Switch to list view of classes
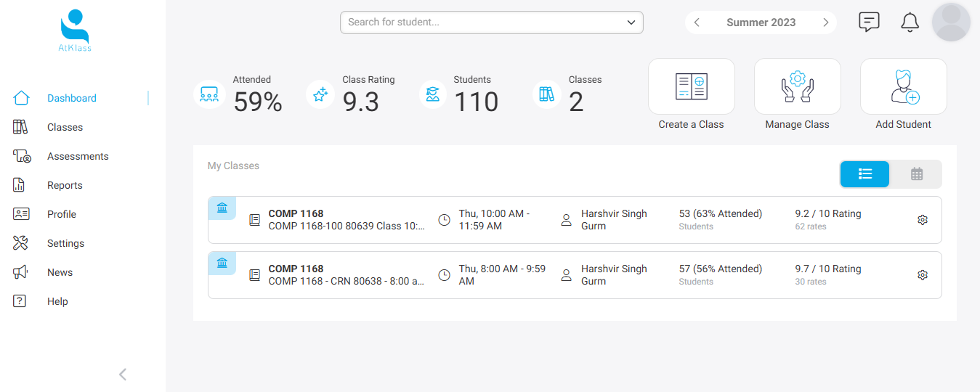Image resolution: width=980 pixels, height=392 pixels. pos(864,174)
